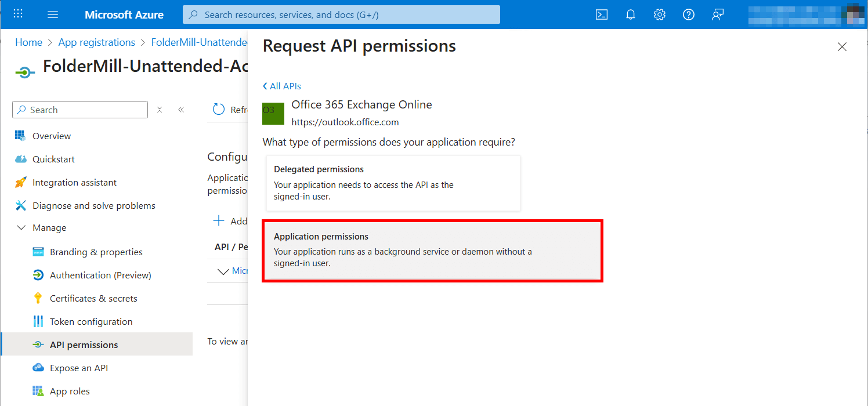This screenshot has height=406, width=868.
Task: Send feedback via the feedback icon
Action: 718,14
